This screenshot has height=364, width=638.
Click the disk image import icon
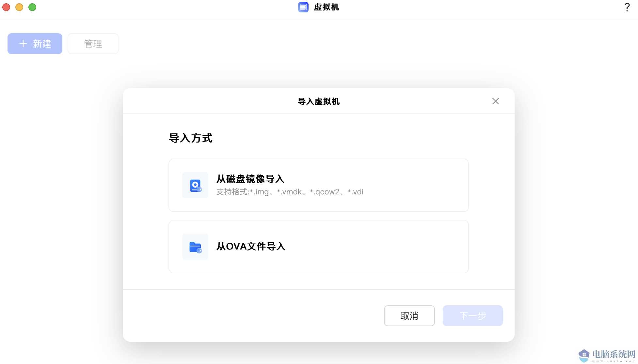tap(195, 185)
